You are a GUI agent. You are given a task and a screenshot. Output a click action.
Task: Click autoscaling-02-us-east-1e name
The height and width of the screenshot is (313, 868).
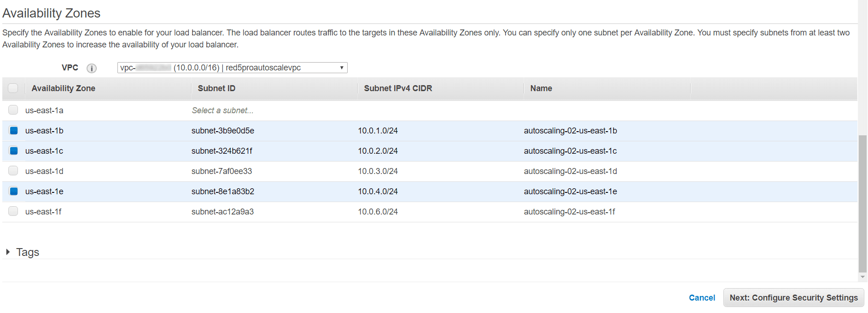coord(571,191)
